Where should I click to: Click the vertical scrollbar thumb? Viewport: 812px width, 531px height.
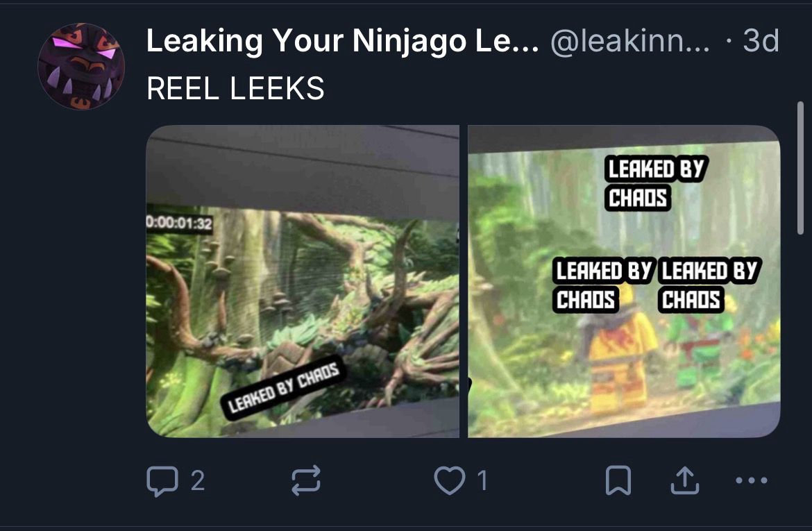[801, 168]
